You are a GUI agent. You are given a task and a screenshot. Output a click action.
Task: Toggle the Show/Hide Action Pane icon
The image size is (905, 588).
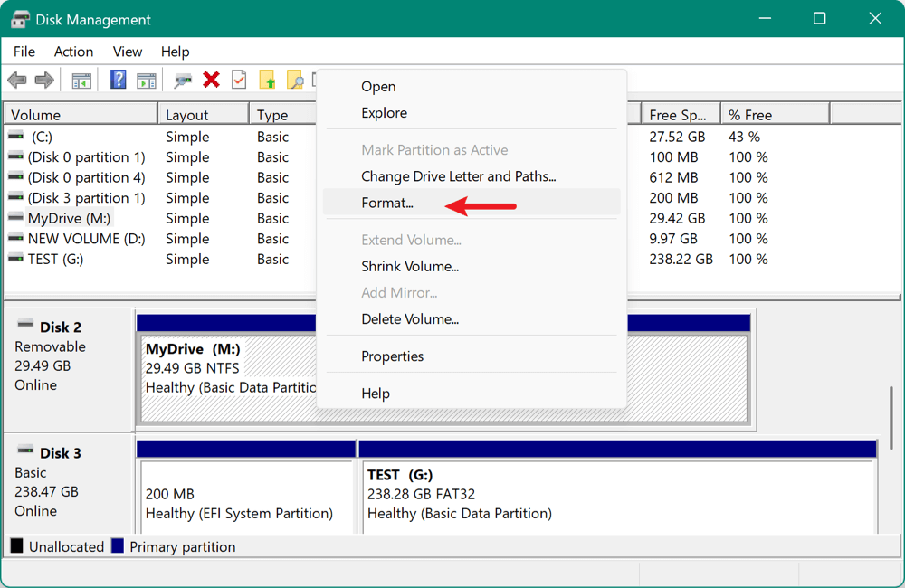point(147,80)
